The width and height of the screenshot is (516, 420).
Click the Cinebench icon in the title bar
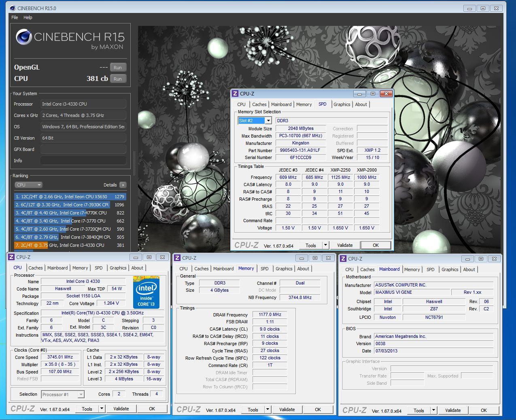(x=12, y=8)
